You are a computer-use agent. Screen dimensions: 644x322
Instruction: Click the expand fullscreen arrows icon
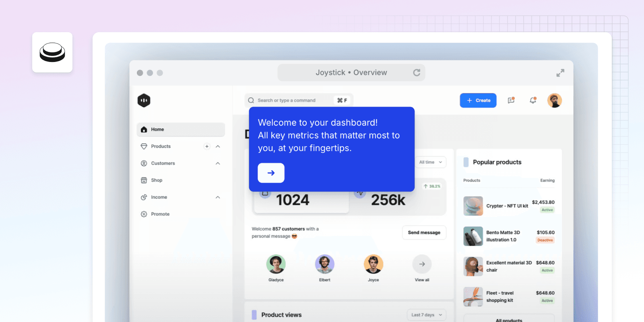pyautogui.click(x=560, y=73)
